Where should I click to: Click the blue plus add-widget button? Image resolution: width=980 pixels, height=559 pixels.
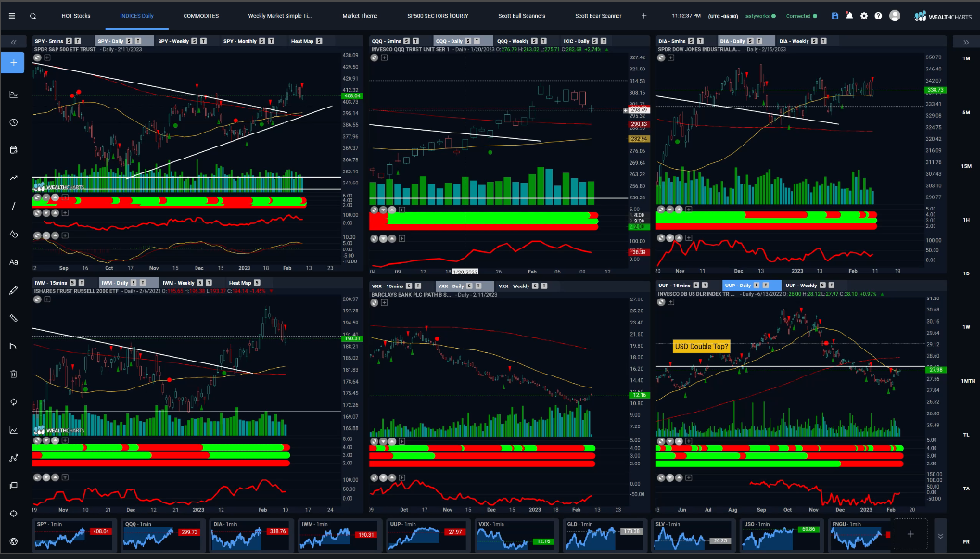tap(13, 62)
